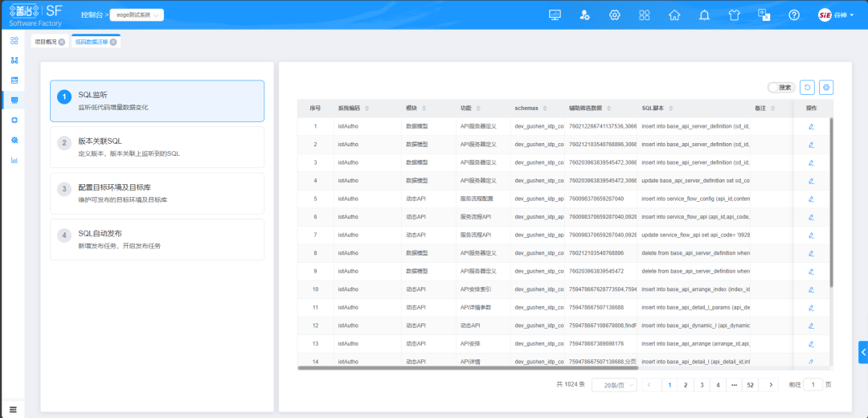Click the home icon in top bar
The image size is (868, 418).
coord(674,15)
